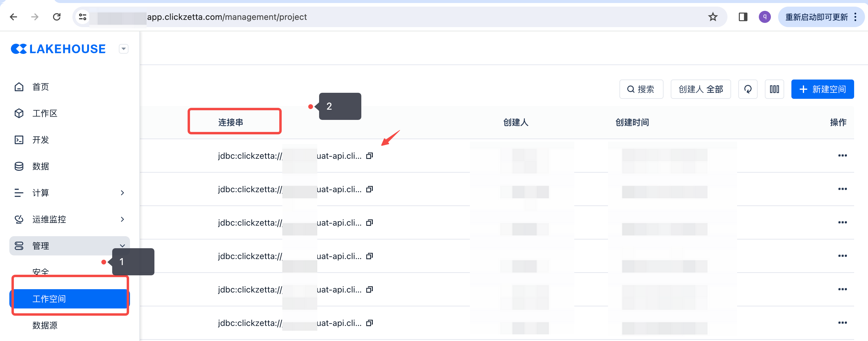Open the ellipsis menu on last row
Image resolution: width=868 pixels, height=341 pixels.
842,323
